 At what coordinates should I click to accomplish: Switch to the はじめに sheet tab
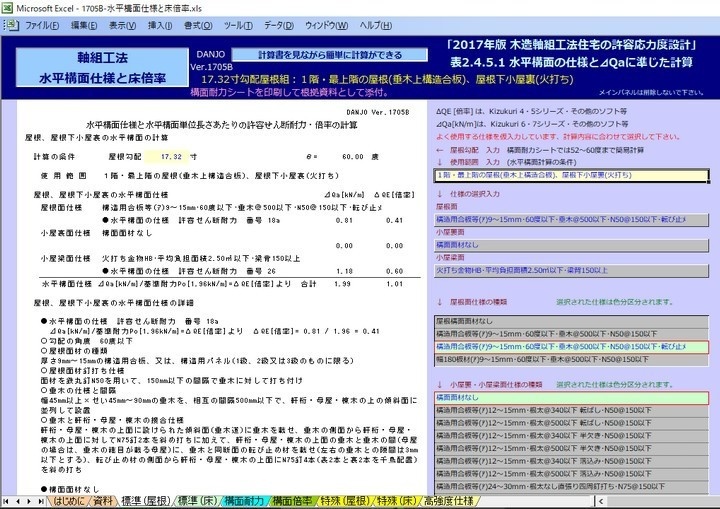tap(68, 501)
